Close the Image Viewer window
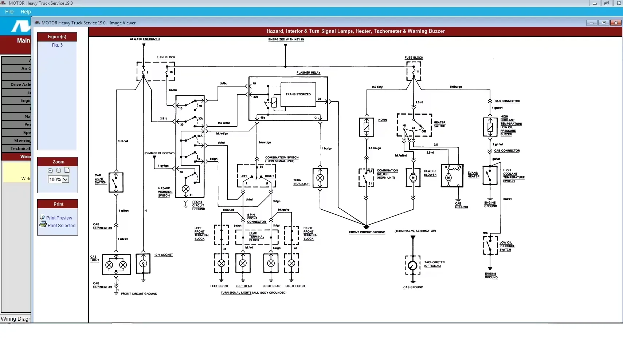Viewport: 623px width, 364px height. point(616,23)
